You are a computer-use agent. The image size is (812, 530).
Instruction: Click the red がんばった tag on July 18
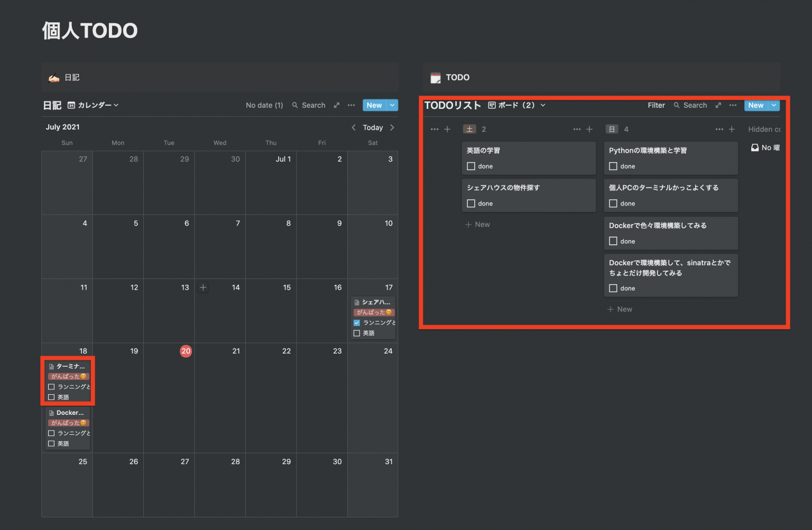[x=68, y=376]
